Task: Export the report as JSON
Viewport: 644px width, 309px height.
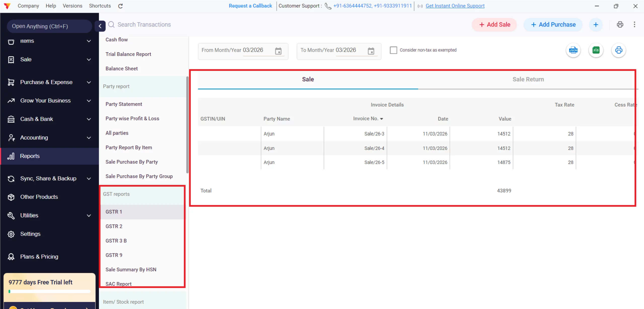Action: click(x=573, y=50)
